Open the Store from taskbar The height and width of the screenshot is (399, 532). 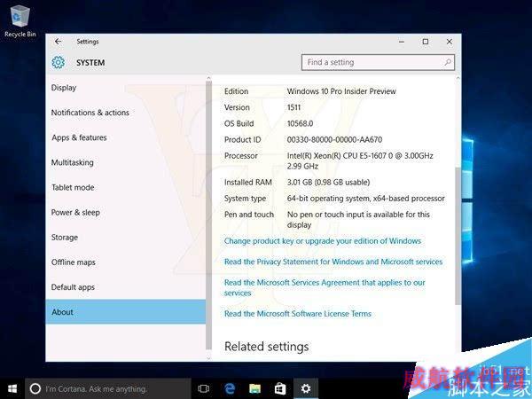[x=280, y=389]
